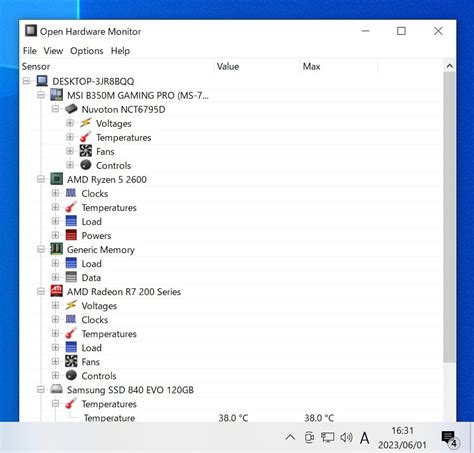This screenshot has height=453, width=474.
Task: Select the Nuvoton NCT6795D chip icon
Action: click(71, 109)
